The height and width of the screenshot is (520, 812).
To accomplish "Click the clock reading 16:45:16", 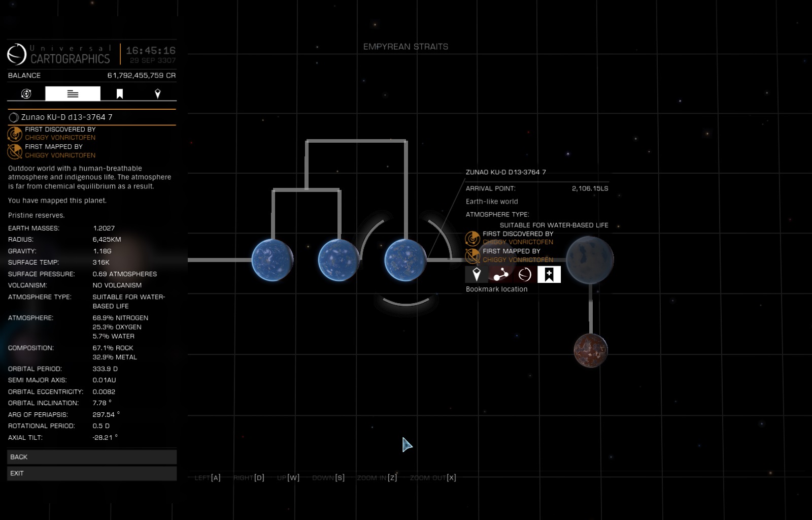I will (151, 50).
